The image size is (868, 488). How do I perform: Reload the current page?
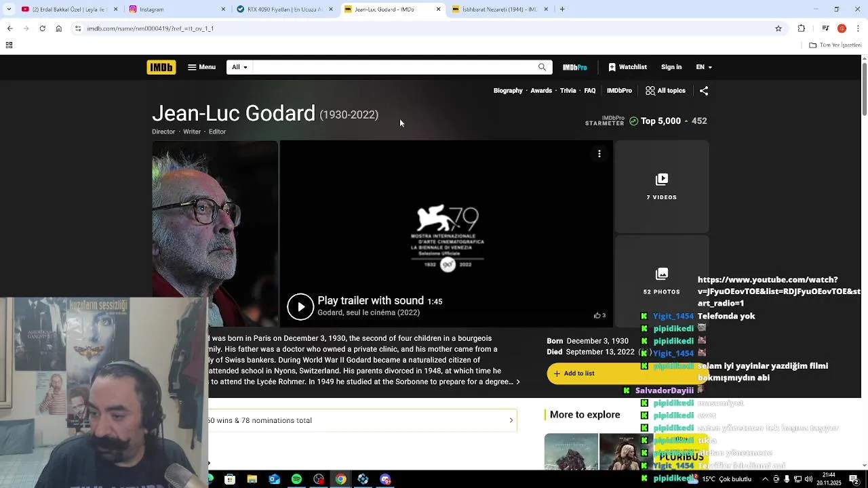point(42,28)
